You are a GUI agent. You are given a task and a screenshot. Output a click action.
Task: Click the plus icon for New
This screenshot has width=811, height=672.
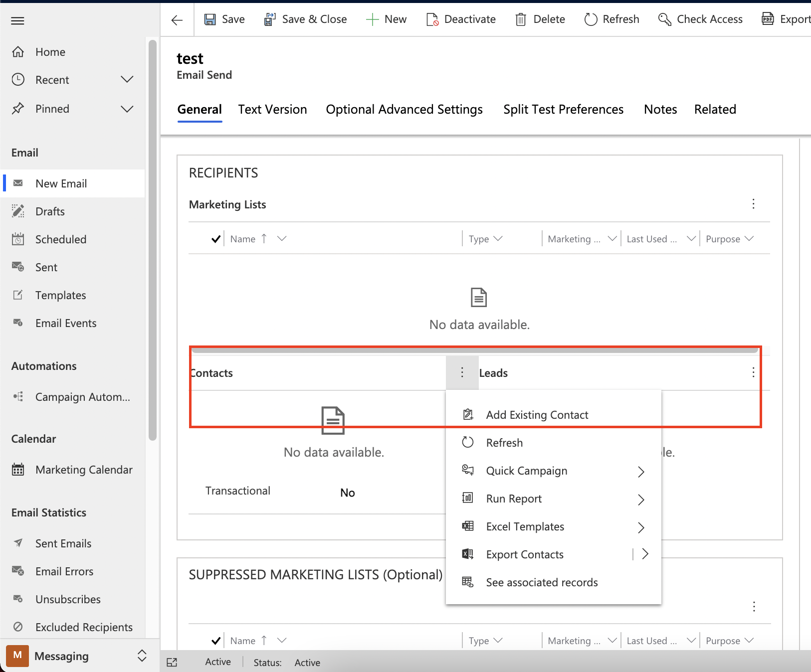pos(372,19)
